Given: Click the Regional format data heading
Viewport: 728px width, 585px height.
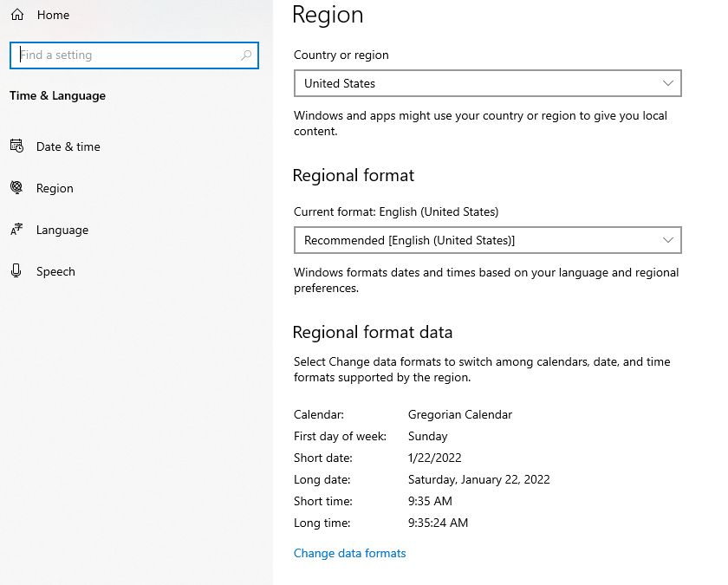Looking at the screenshot, I should click(x=373, y=332).
